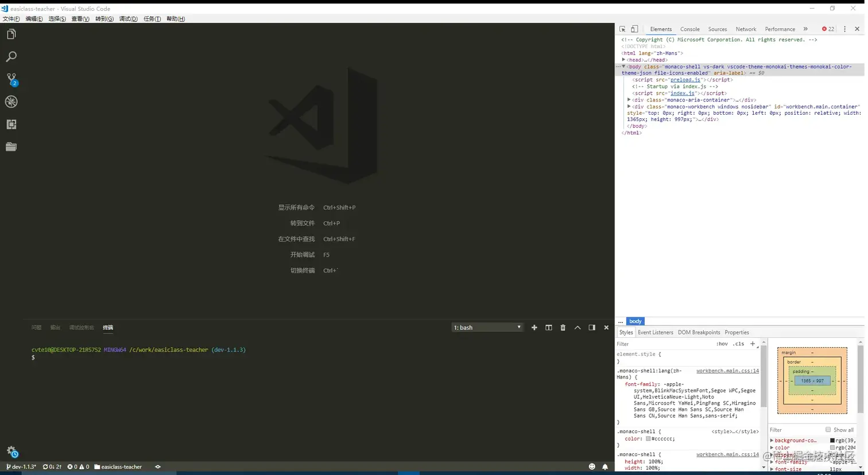Click the folder icon in activity bar
The height and width of the screenshot is (475, 868).
(11, 147)
